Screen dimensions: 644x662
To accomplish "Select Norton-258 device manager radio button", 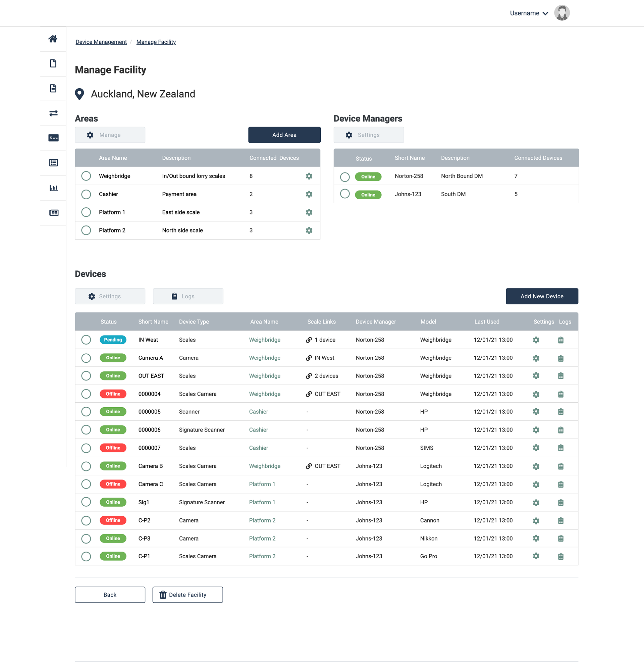I will tap(345, 177).
